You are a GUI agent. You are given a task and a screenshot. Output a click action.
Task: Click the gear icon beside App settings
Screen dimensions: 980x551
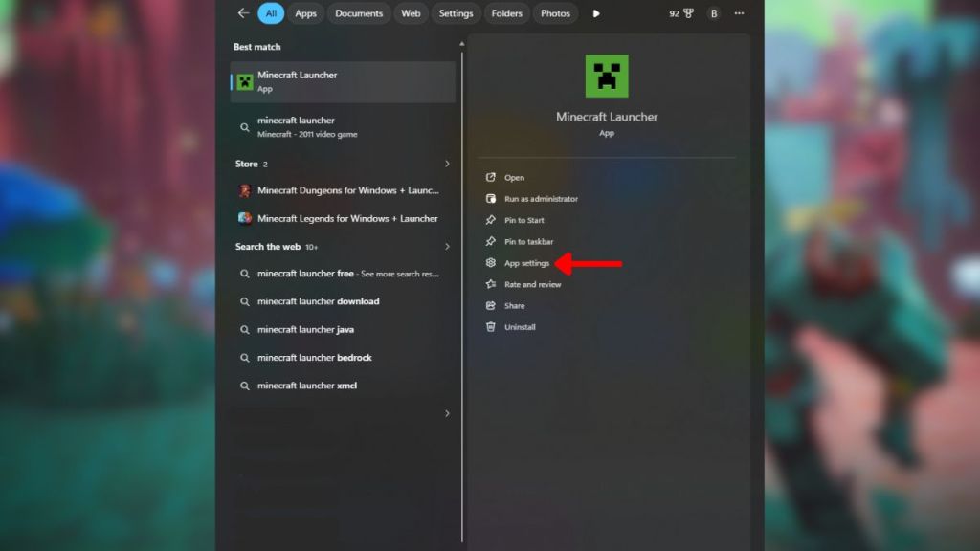[x=491, y=263]
